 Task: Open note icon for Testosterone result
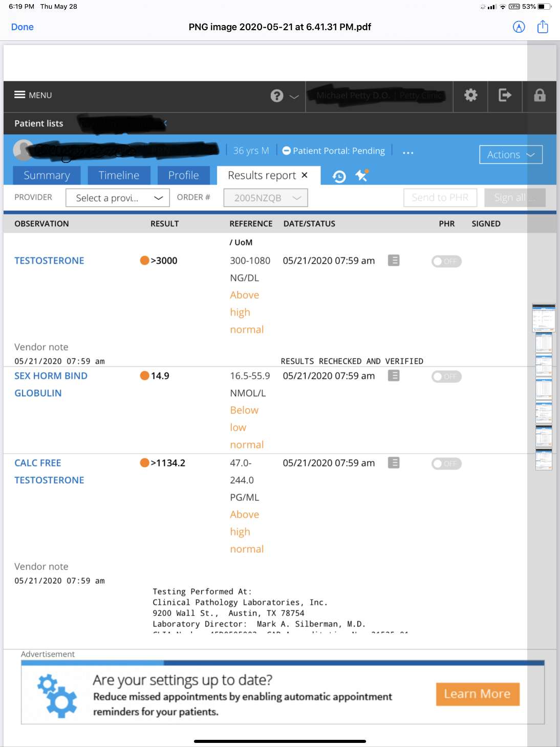(x=394, y=261)
